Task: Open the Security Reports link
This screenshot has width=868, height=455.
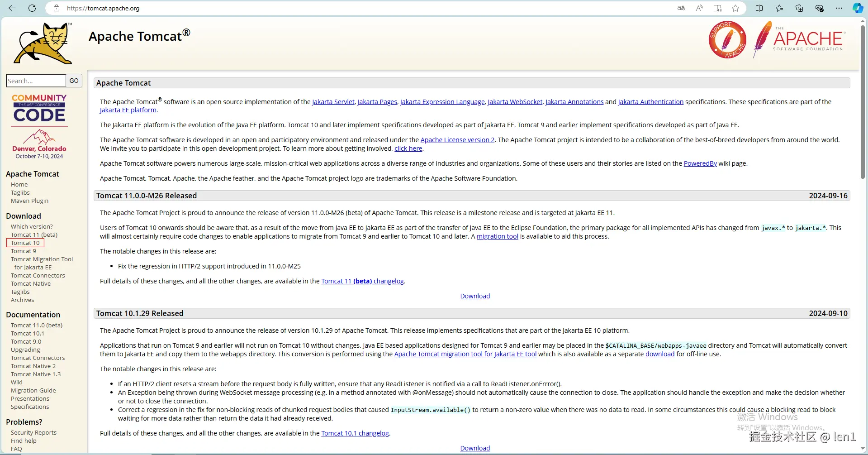Action: [x=33, y=432]
